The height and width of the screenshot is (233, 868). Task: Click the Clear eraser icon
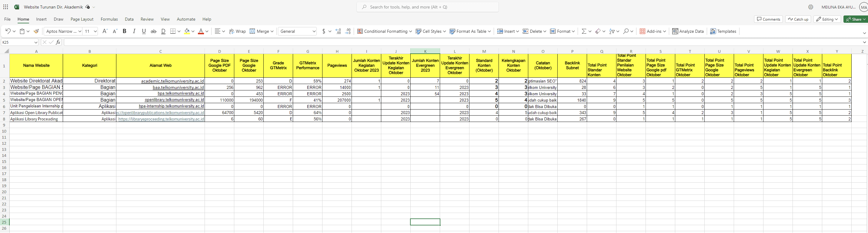click(x=598, y=31)
